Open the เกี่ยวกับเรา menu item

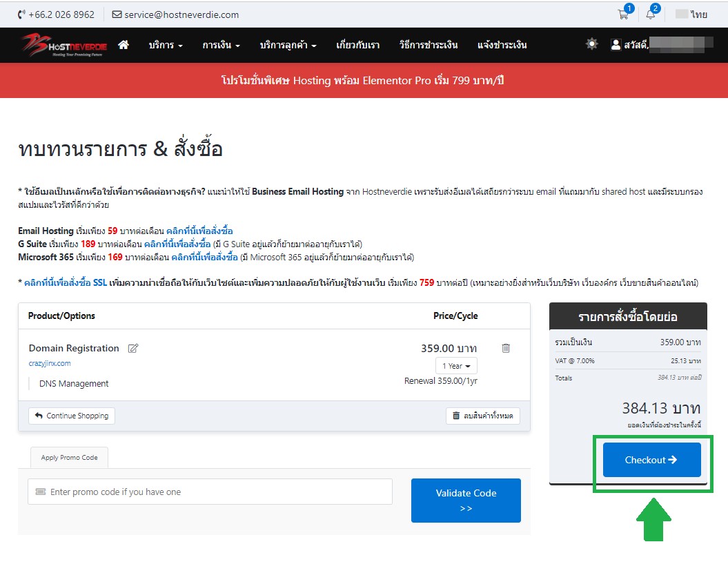tap(357, 45)
